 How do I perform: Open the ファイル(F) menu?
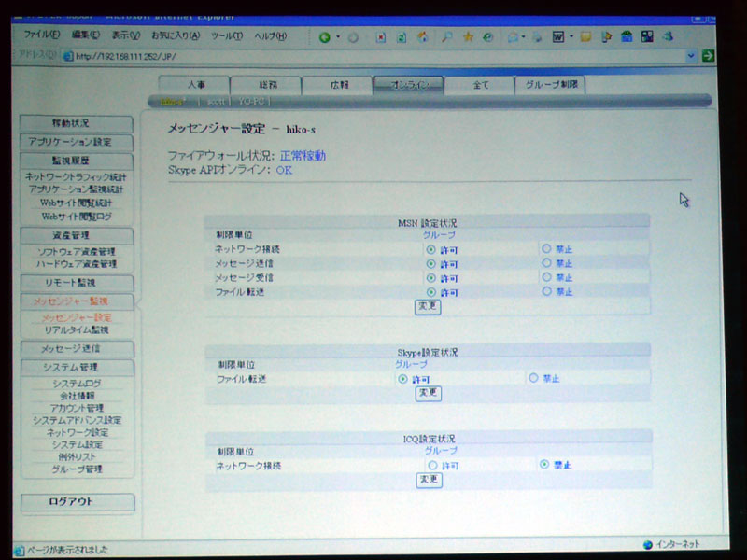[41, 35]
